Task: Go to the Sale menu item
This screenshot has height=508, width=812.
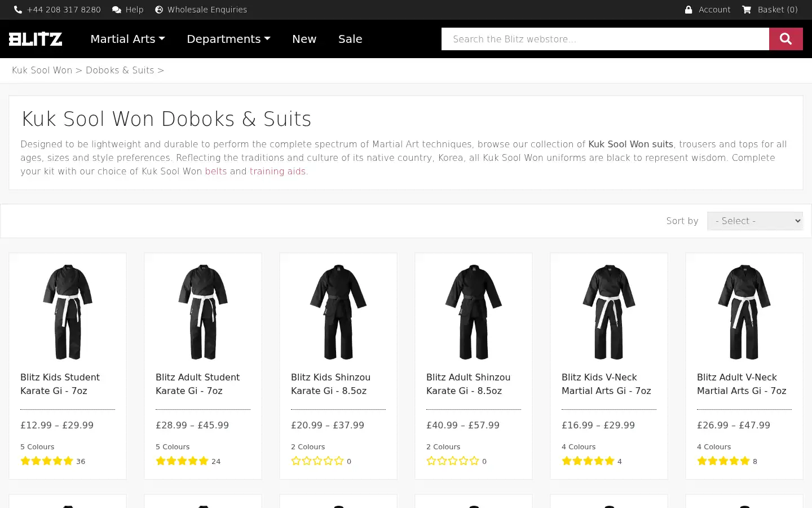Action: (350, 39)
